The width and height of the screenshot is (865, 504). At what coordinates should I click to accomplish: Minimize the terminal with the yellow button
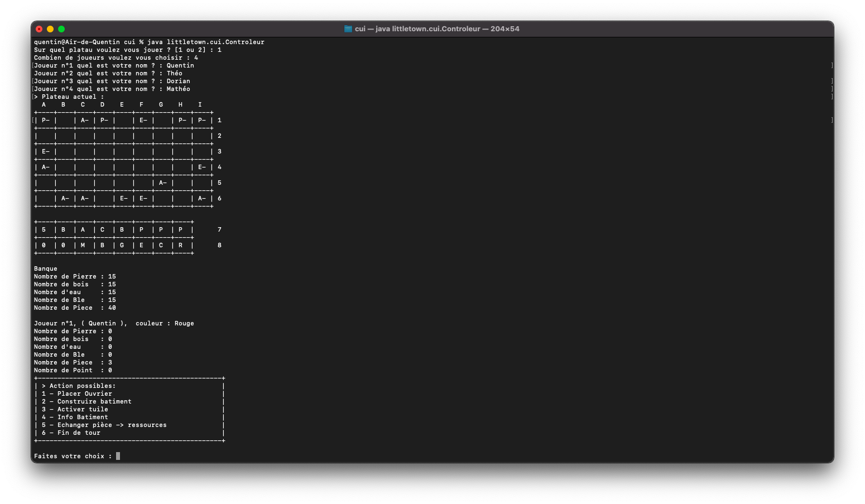[50, 29]
